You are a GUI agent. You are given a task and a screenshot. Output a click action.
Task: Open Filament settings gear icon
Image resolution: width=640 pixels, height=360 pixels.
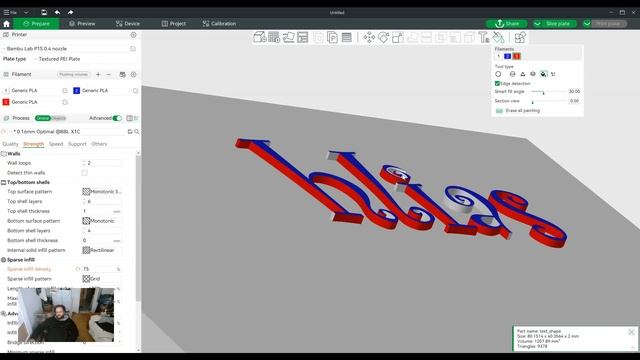133,74
